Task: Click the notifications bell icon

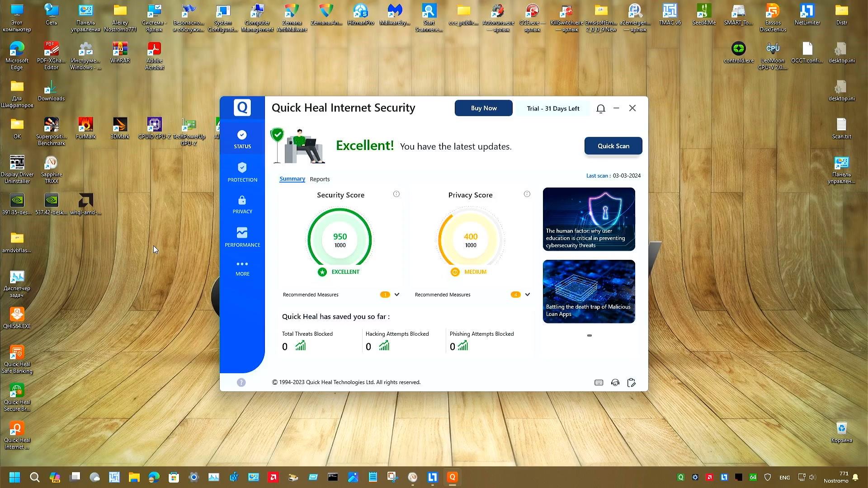Action: (600, 108)
